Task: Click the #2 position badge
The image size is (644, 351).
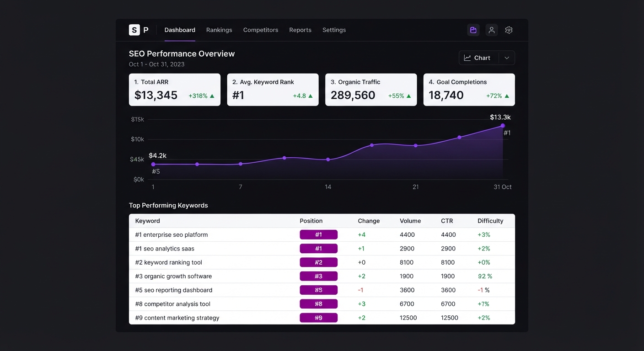Action: pyautogui.click(x=318, y=262)
